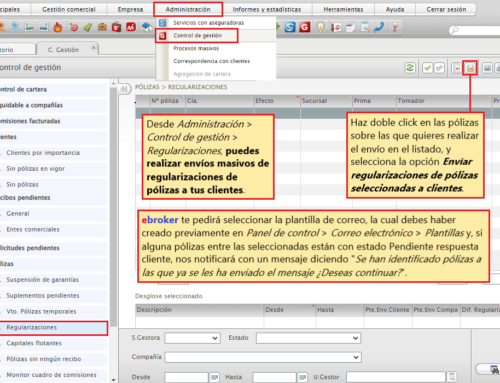Select Clientes por importancia
The width and height of the screenshot is (500, 383).
pyautogui.click(x=43, y=153)
